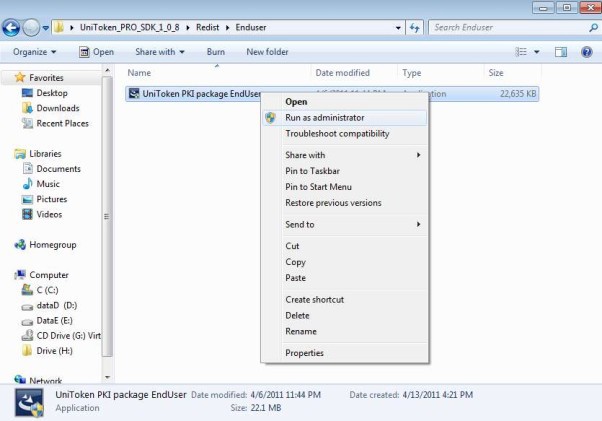The image size is (602, 421).
Task: Click the folder icon in address bar
Action: pyautogui.click(x=59, y=27)
